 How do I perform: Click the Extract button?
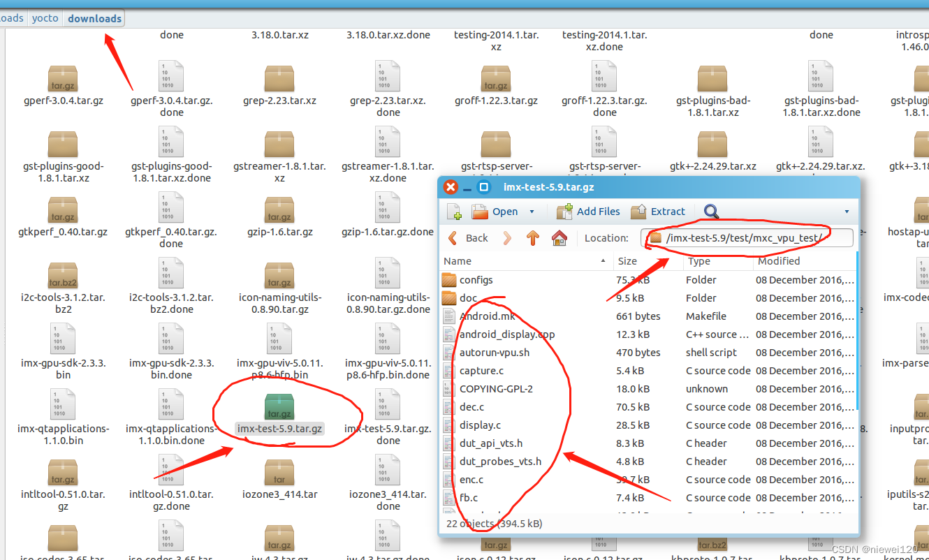658,212
